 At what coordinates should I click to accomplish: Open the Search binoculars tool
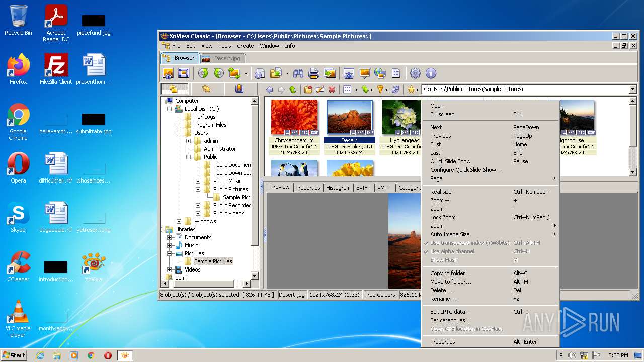[x=298, y=73]
